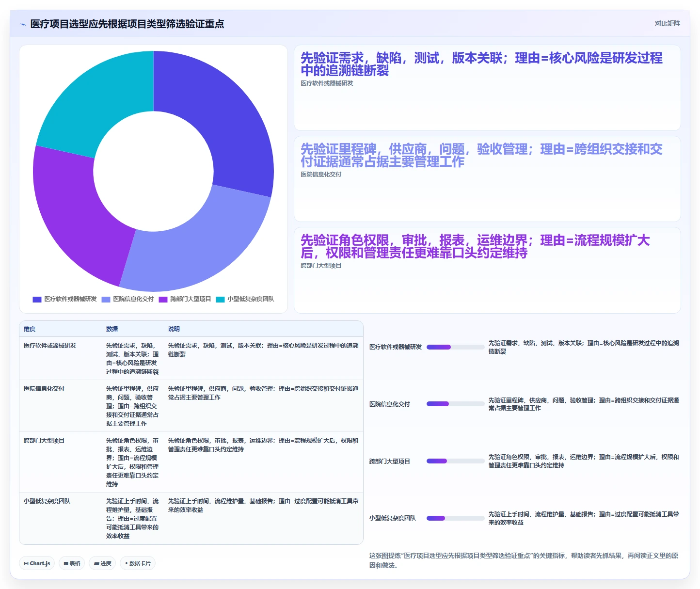Click the 数据卡片 tag chip
700x589 pixels.
click(x=138, y=563)
